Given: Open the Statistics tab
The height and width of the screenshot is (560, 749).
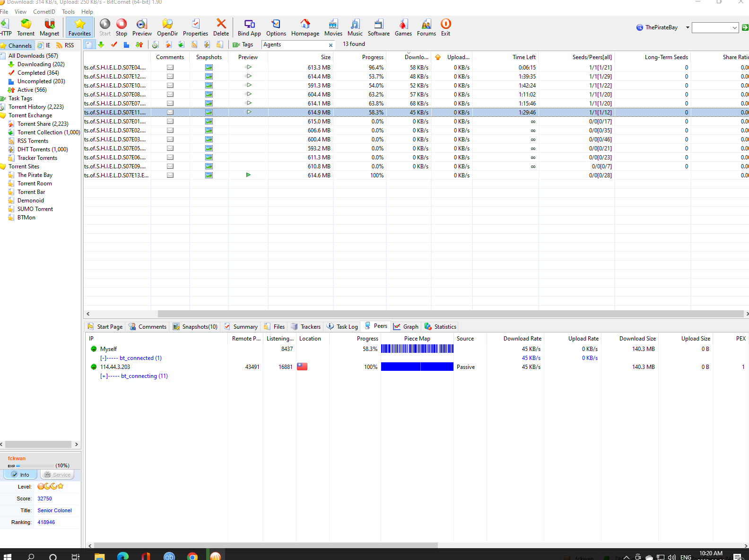Looking at the screenshot, I should coord(440,327).
